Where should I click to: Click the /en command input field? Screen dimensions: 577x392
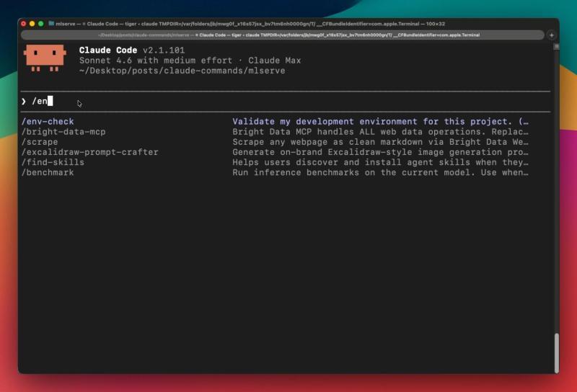[x=216, y=102]
